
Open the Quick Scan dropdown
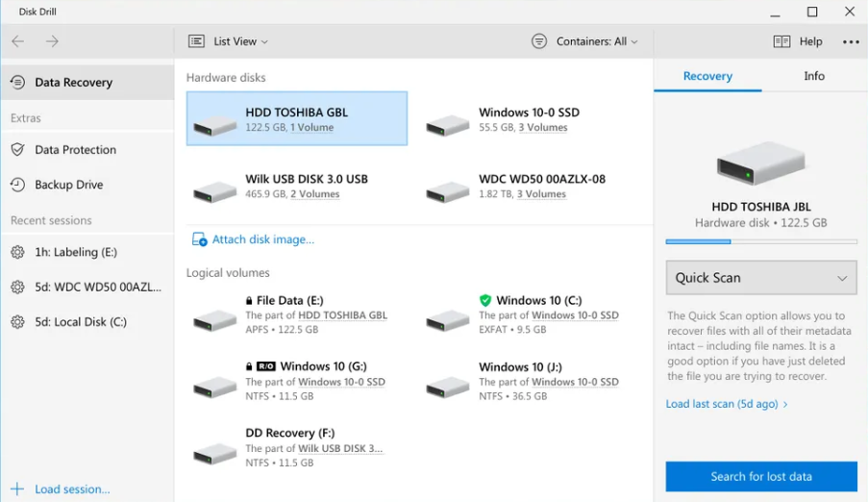coord(761,278)
